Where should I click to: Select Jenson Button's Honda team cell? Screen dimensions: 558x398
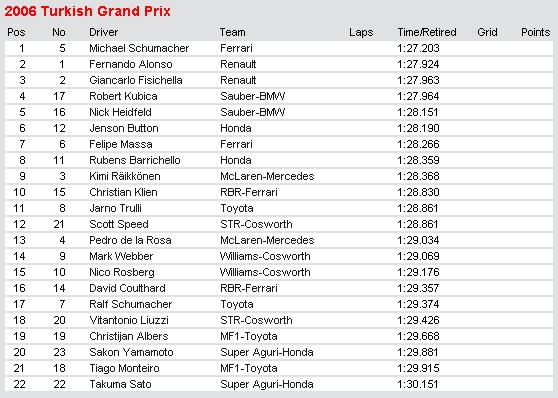click(x=236, y=128)
